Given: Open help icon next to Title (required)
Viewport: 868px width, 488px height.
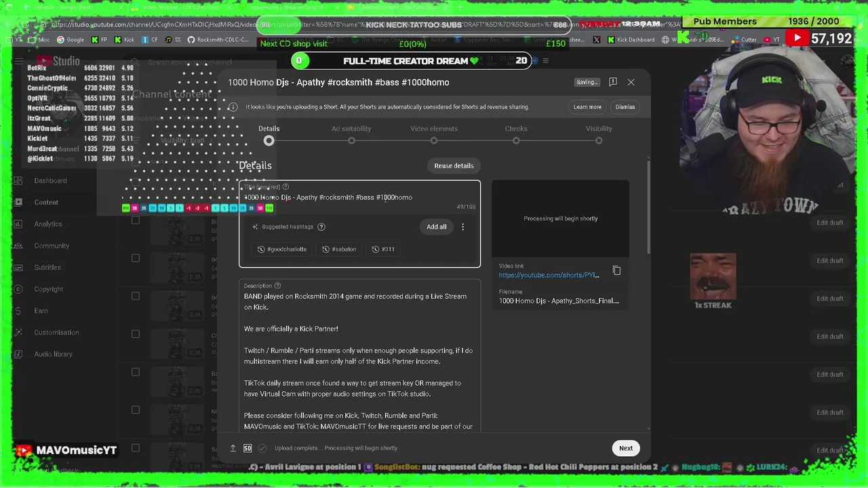Looking at the screenshot, I should tap(285, 186).
